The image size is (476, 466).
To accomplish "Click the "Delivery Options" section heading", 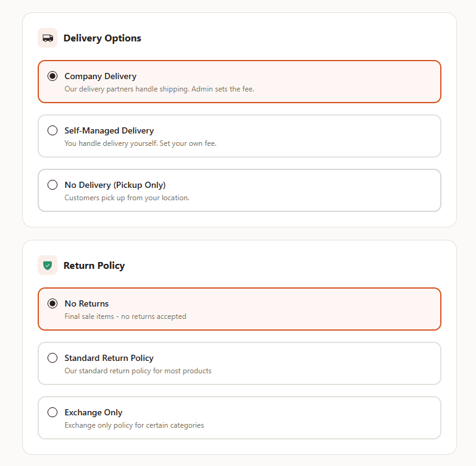I will coord(102,38).
